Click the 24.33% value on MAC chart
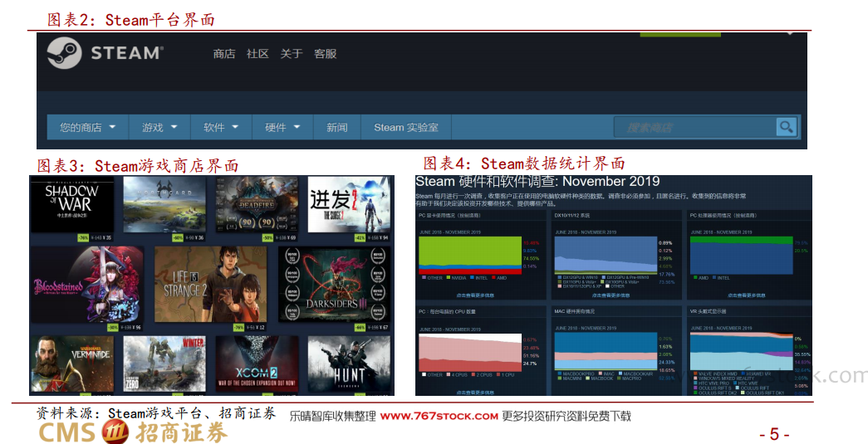 click(x=666, y=362)
